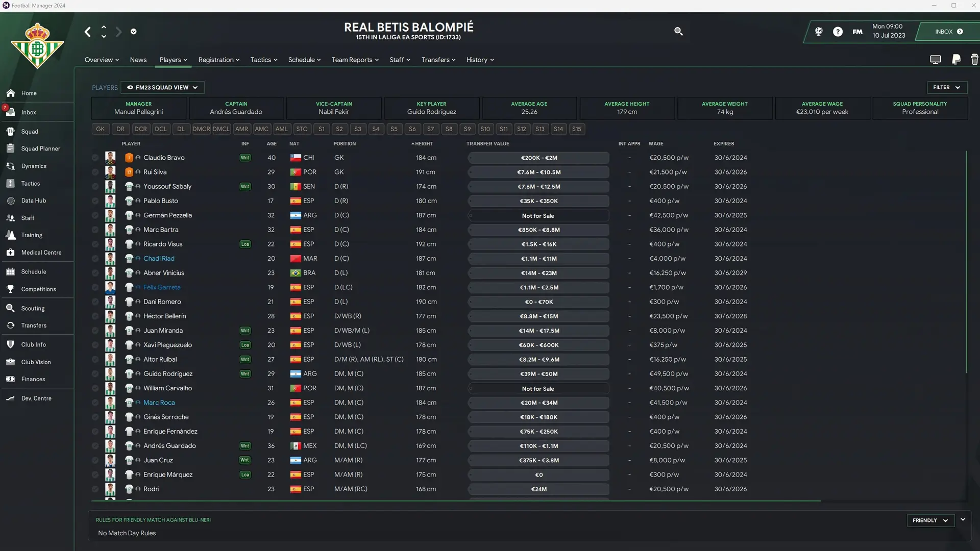
Task: Collapse the match rules panel chevron
Action: click(963, 519)
